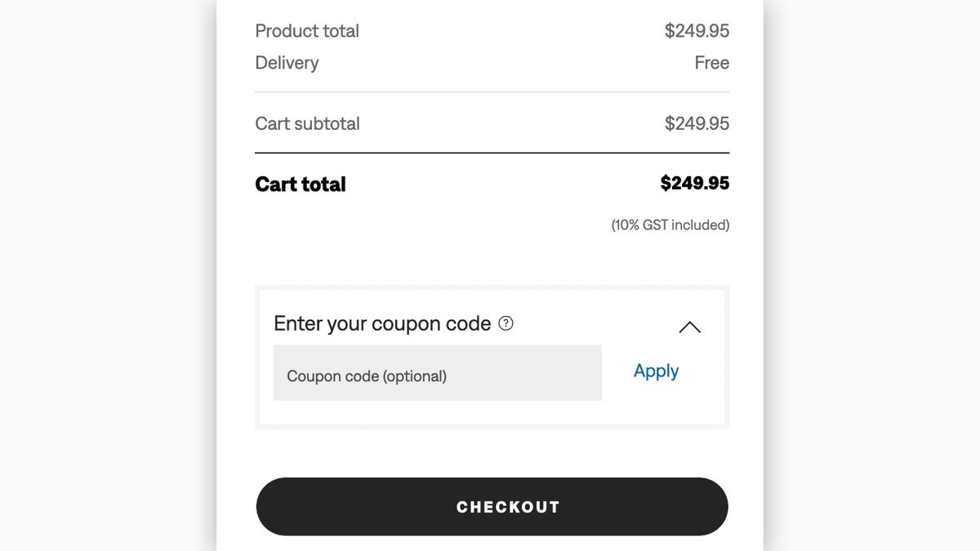The image size is (980, 551).
Task: Click the Apply link for the coupon
Action: coord(656,371)
